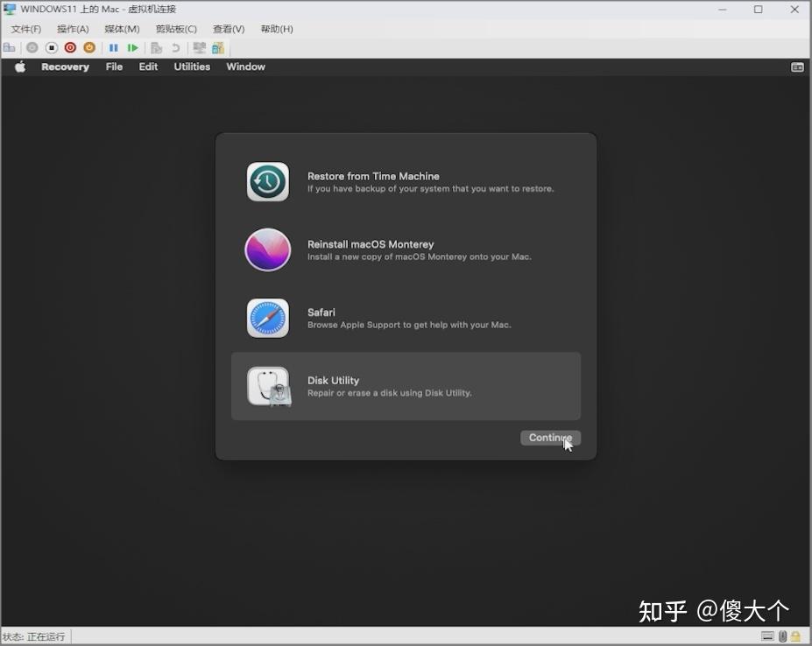Image resolution: width=812 pixels, height=646 pixels.
Task: Click 'Browse Apple Support' description
Action: (x=409, y=325)
